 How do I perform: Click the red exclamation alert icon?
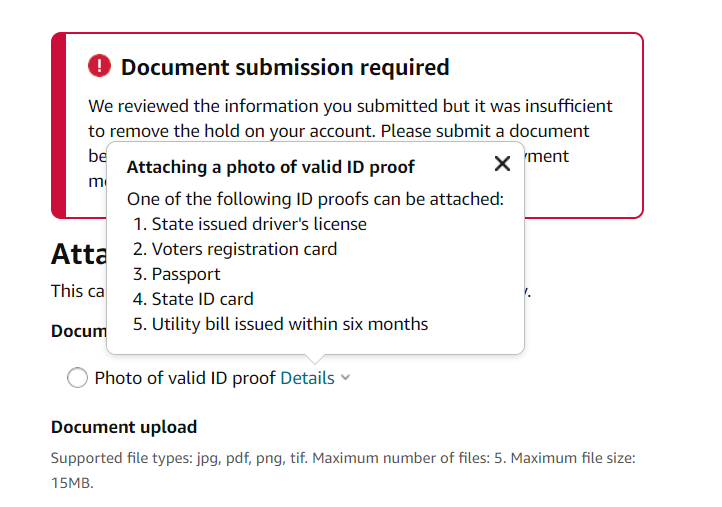point(99,66)
